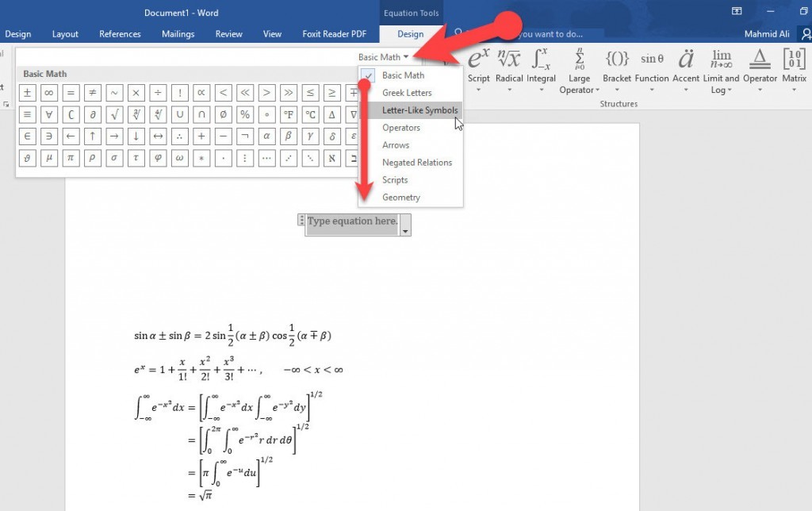The width and height of the screenshot is (812, 511).
Task: Expand the Script structures gallery
Action: 478,71
